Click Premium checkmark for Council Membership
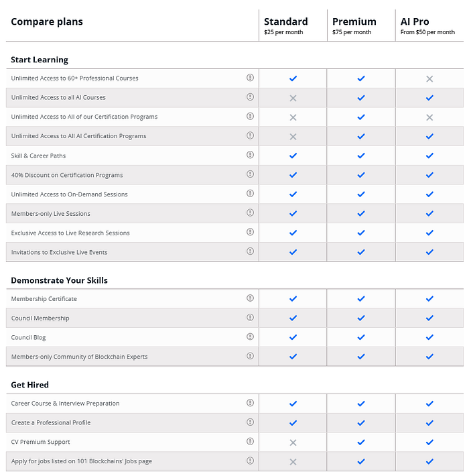 (x=361, y=318)
